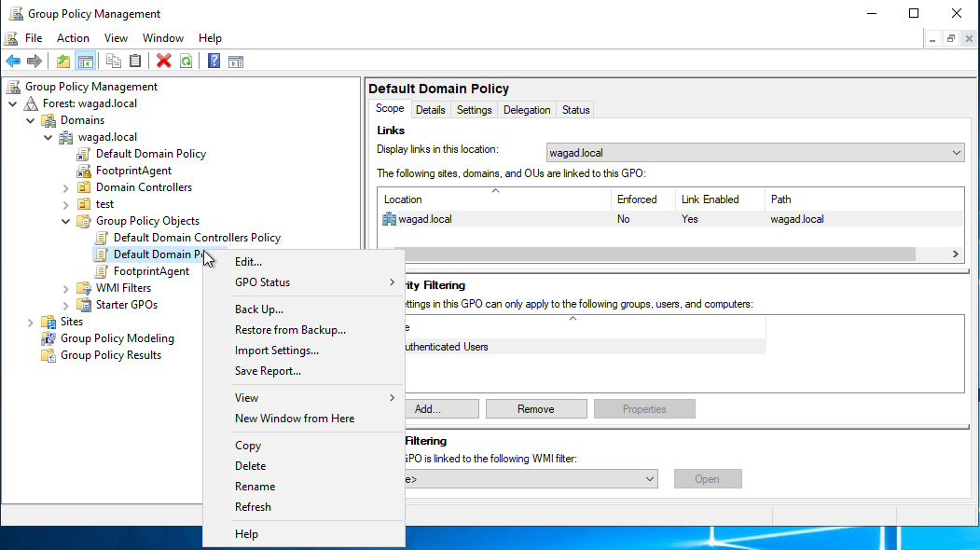Select the Group Policy Modeling node
The width and height of the screenshot is (980, 550).
point(117,338)
